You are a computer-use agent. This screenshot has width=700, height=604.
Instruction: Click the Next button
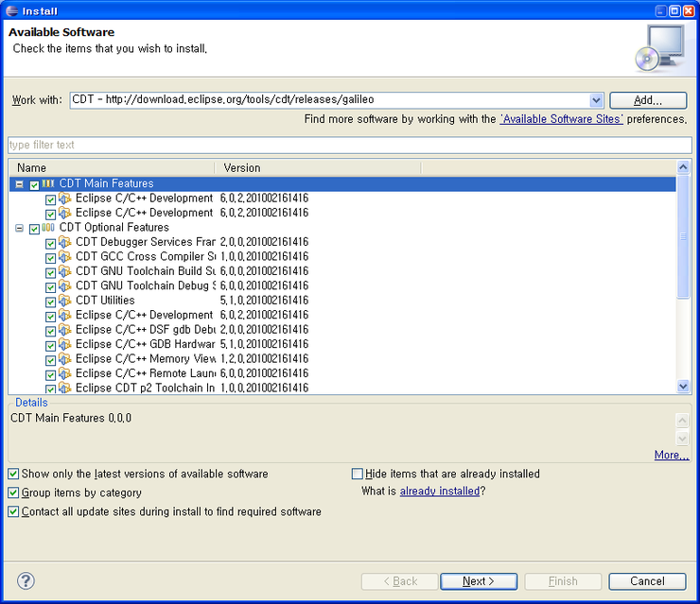click(x=479, y=581)
